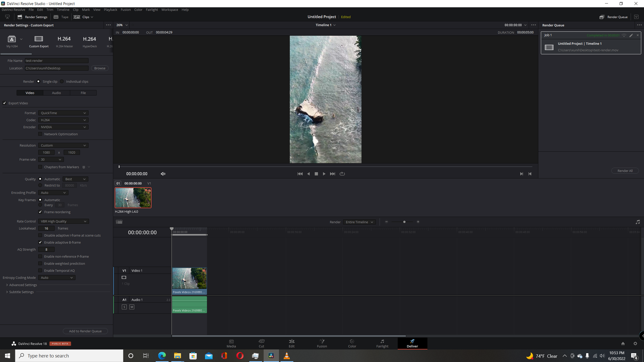Open the Timeline menu

(63, 10)
